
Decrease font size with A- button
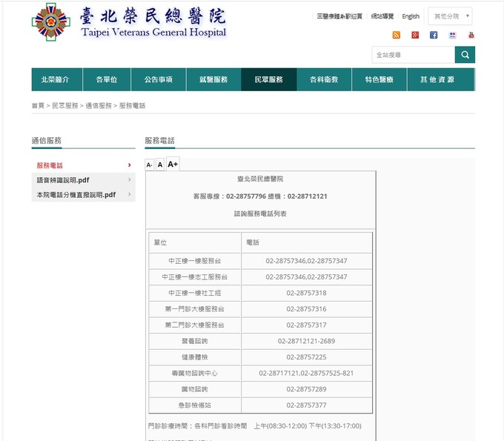[x=149, y=165]
